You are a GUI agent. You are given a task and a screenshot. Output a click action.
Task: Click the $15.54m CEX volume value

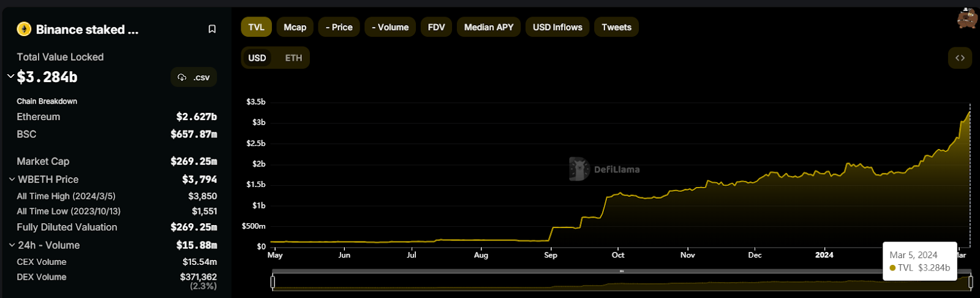[200, 262]
